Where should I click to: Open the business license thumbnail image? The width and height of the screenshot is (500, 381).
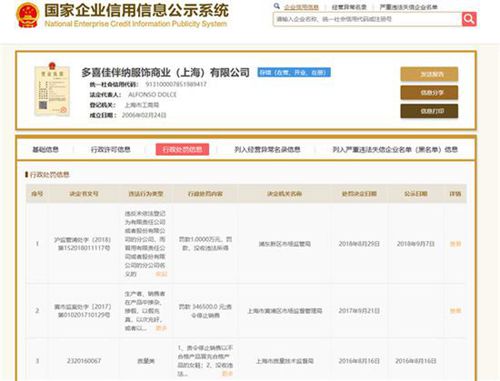point(52,89)
